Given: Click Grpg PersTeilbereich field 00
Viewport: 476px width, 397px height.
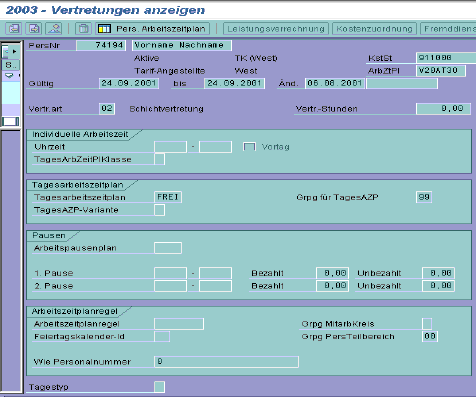Looking at the screenshot, I should (x=430, y=336).
